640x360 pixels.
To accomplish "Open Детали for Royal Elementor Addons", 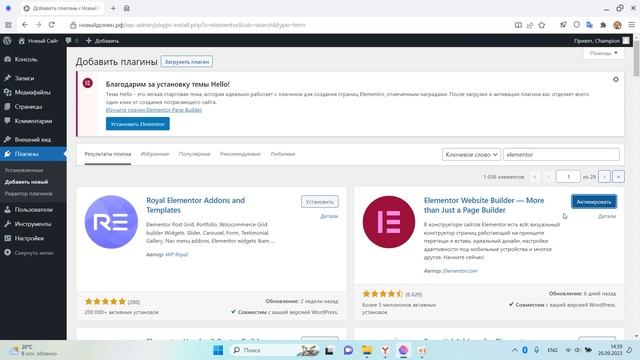I will pyautogui.click(x=329, y=216).
